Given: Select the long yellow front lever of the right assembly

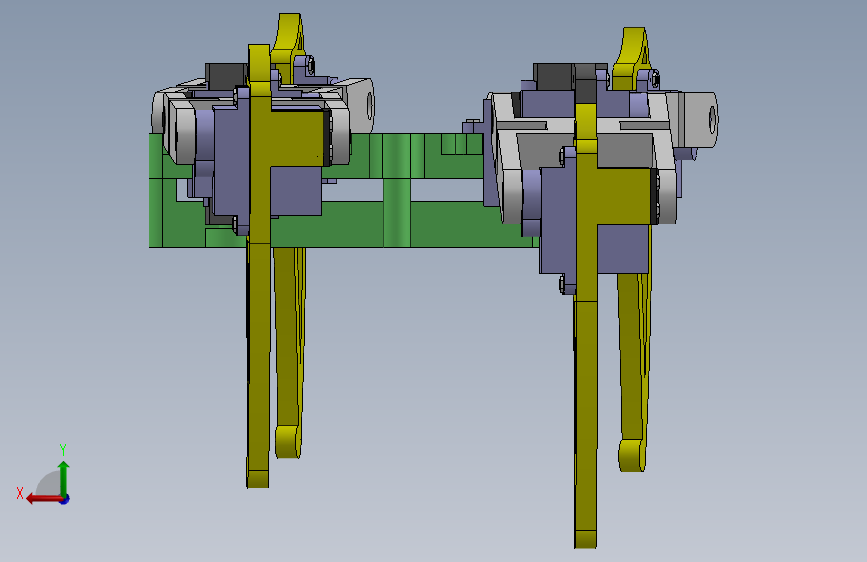Looking at the screenshot, I should [586, 326].
